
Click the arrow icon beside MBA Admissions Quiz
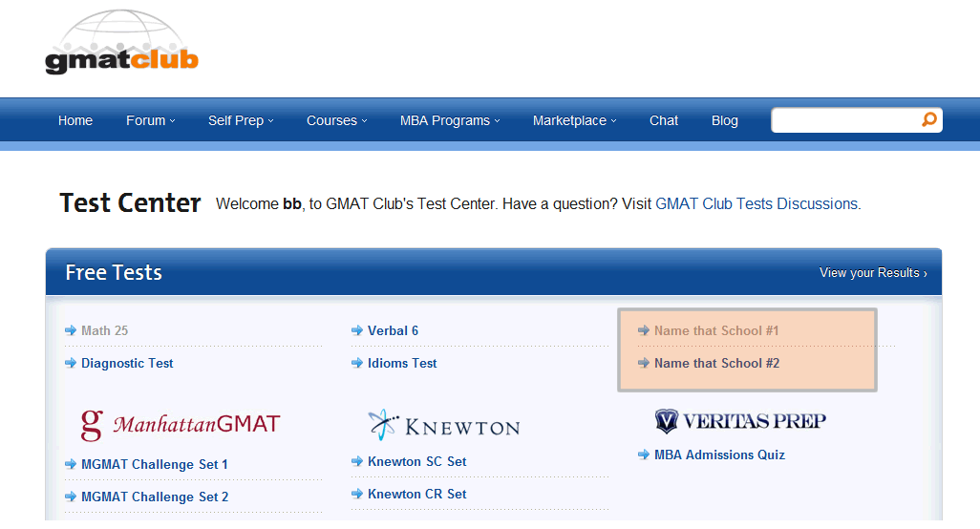(x=643, y=455)
